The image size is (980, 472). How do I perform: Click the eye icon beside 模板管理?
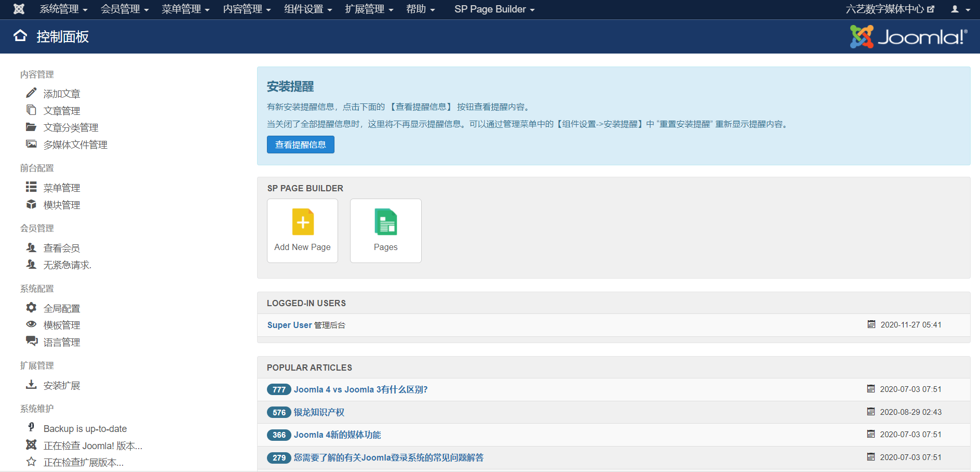coord(32,324)
